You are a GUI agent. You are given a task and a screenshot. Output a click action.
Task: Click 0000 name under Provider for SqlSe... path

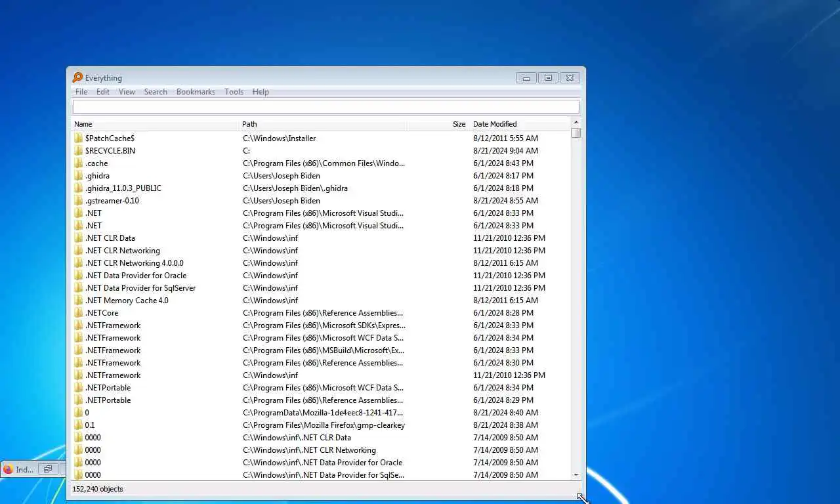[93, 475]
